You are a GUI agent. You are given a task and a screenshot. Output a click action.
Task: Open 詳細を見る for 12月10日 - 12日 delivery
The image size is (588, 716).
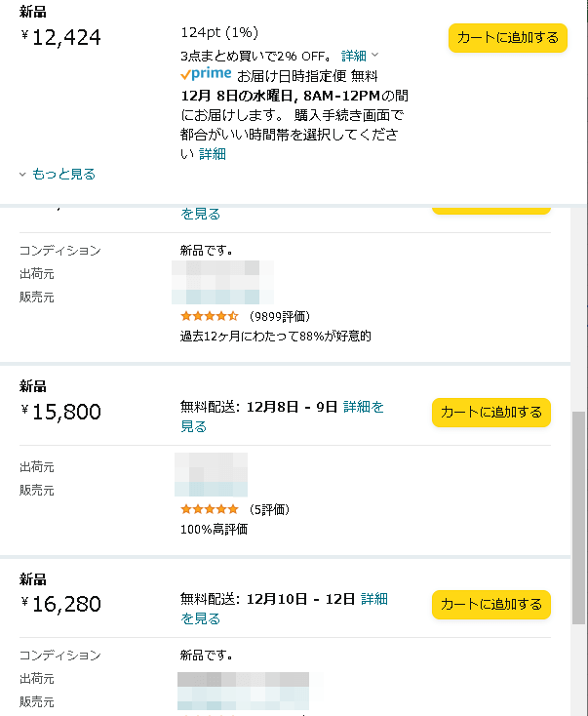pyautogui.click(x=374, y=599)
